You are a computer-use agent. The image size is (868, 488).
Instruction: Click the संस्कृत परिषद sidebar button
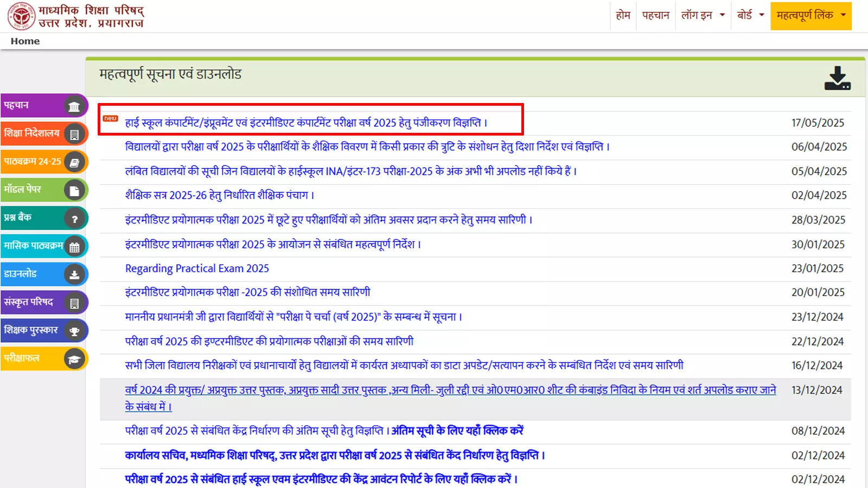click(x=43, y=303)
